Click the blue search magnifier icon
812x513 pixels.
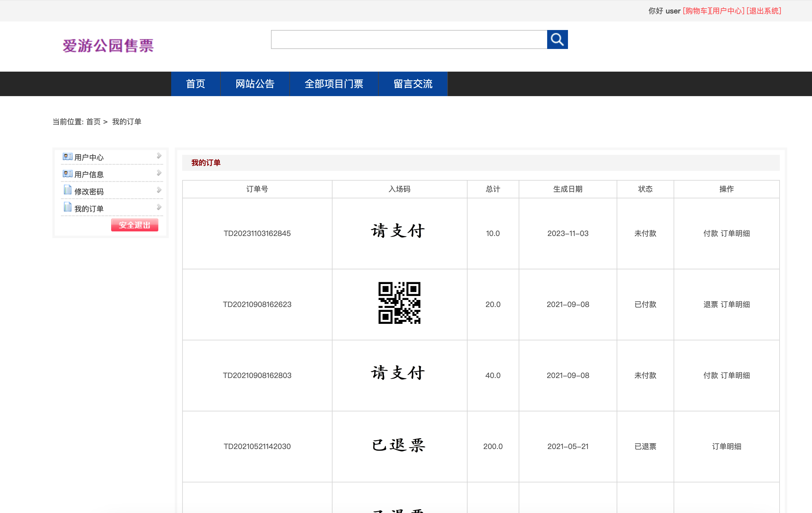557,39
